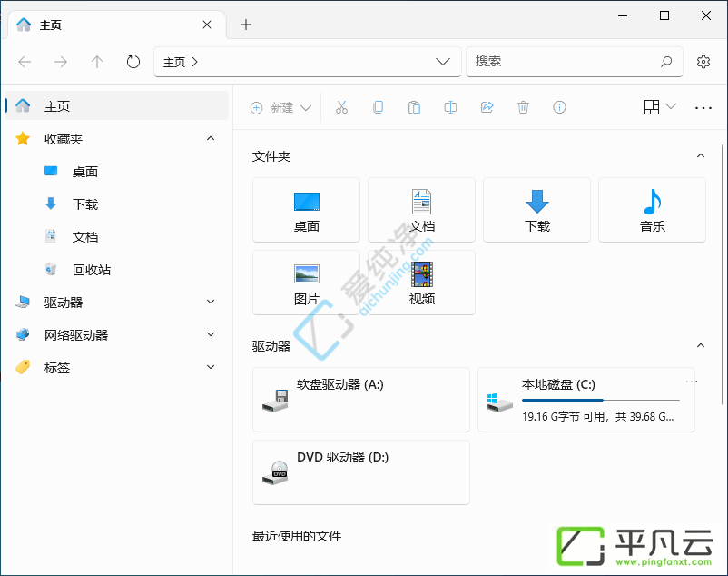The height and width of the screenshot is (576, 728).
Task: Go up one level arrow
Action: pyautogui.click(x=97, y=61)
